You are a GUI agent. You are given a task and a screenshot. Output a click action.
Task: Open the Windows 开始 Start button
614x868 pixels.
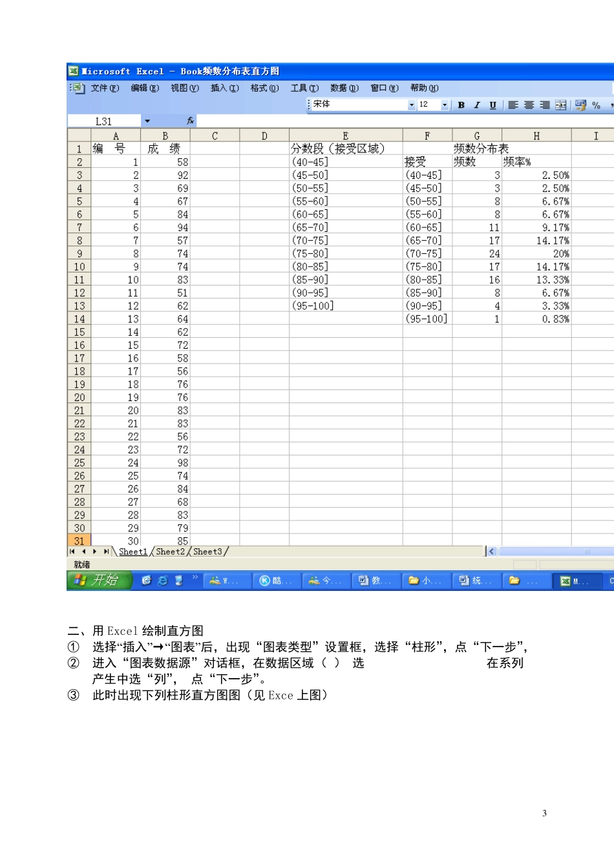coord(100,581)
